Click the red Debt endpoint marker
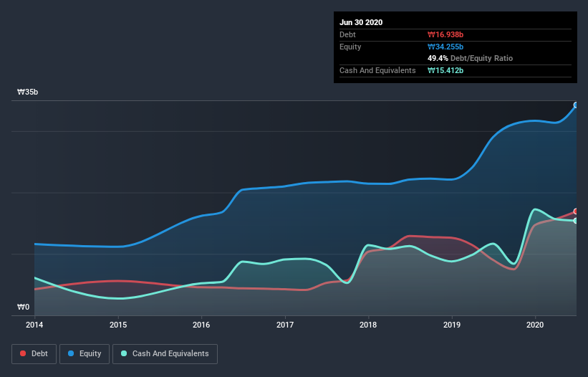588x377 pixels. coord(576,211)
